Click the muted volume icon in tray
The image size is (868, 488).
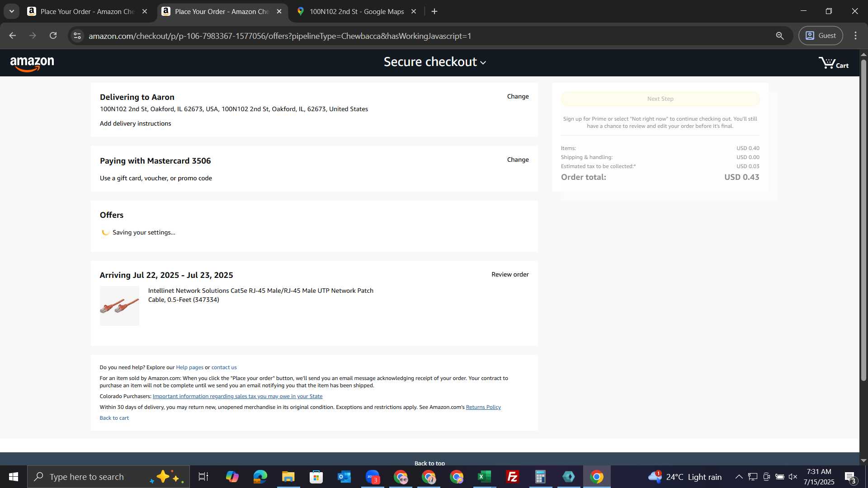click(x=793, y=477)
